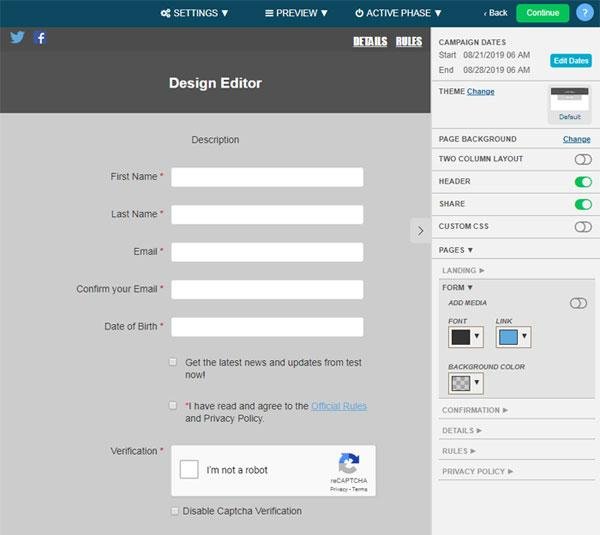Image resolution: width=600 pixels, height=535 pixels.
Task: Enable the Add Media toggle
Action: click(x=578, y=303)
